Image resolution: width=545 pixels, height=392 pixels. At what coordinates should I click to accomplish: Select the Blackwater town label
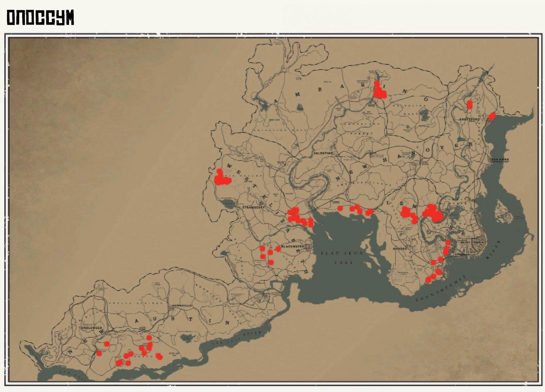point(293,246)
